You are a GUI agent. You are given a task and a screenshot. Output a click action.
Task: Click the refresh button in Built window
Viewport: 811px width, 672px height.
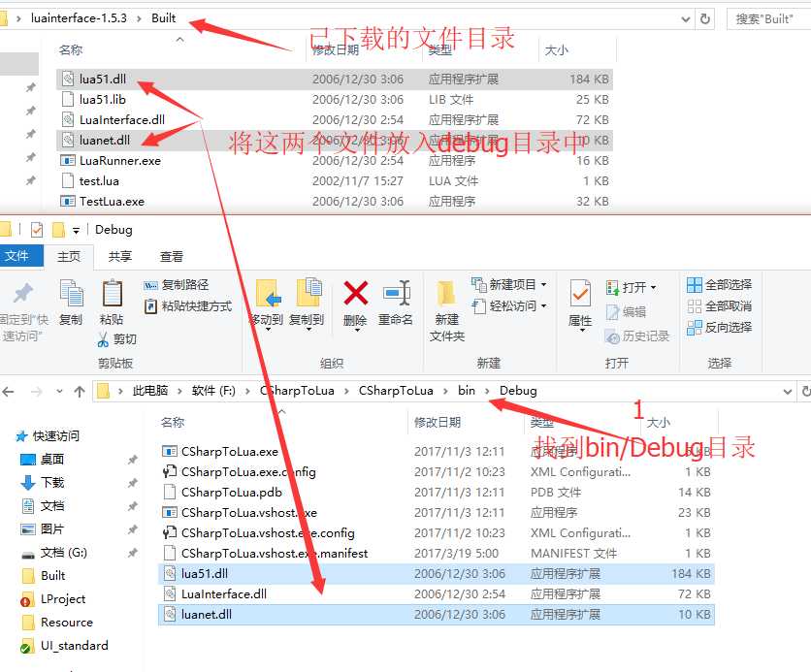tap(705, 19)
